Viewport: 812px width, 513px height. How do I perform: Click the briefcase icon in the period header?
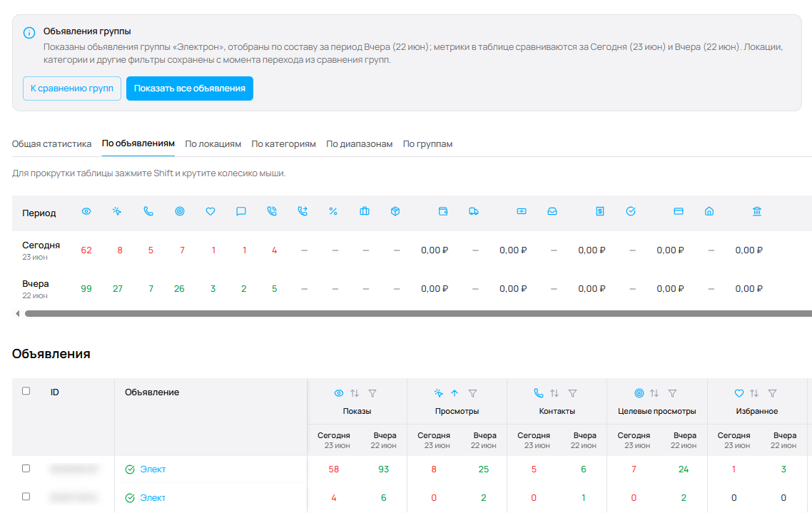(x=365, y=211)
